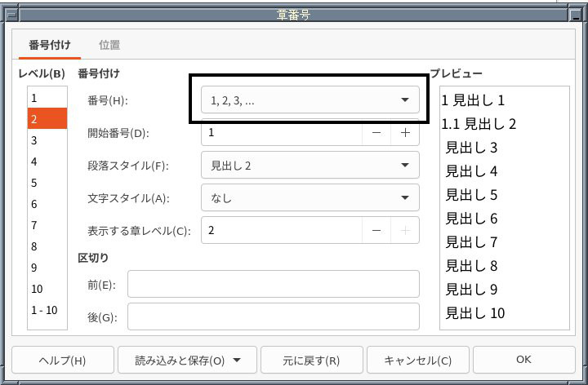Image resolution: width=588 pixels, height=385 pixels.
Task: Decrease the 表示する章レベル value
Action: click(x=376, y=230)
